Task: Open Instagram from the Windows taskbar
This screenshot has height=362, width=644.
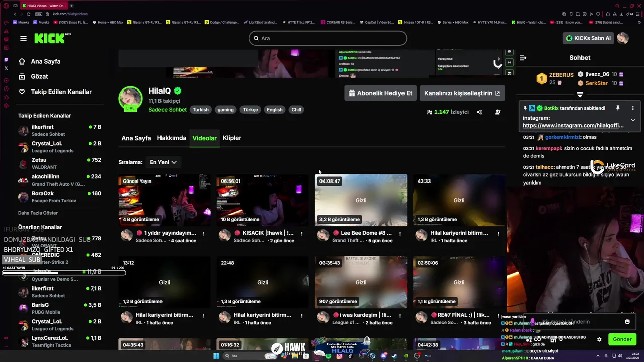Action: click(x=340, y=356)
